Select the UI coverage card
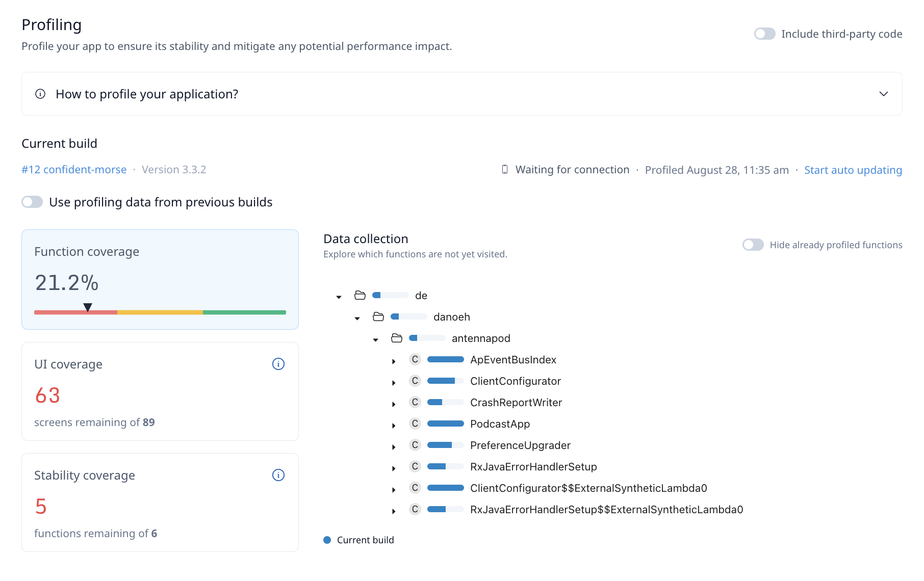This screenshot has height=581, width=924. [x=160, y=391]
